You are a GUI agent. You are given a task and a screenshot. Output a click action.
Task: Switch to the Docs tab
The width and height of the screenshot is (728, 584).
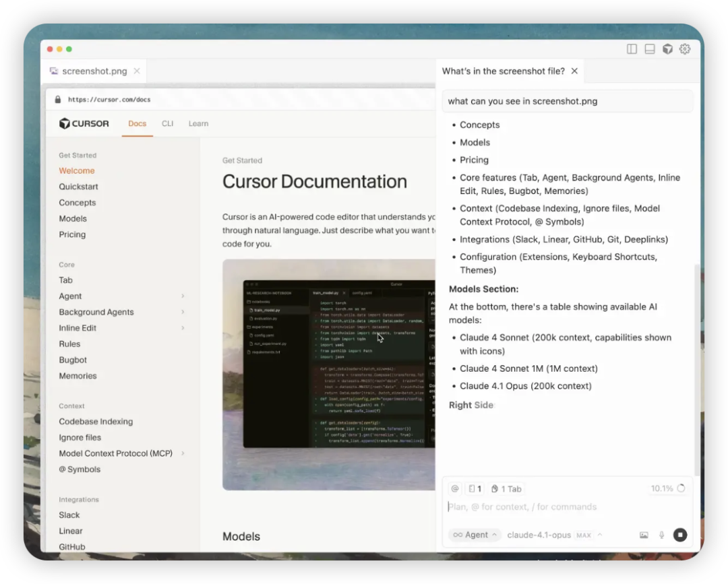point(137,123)
